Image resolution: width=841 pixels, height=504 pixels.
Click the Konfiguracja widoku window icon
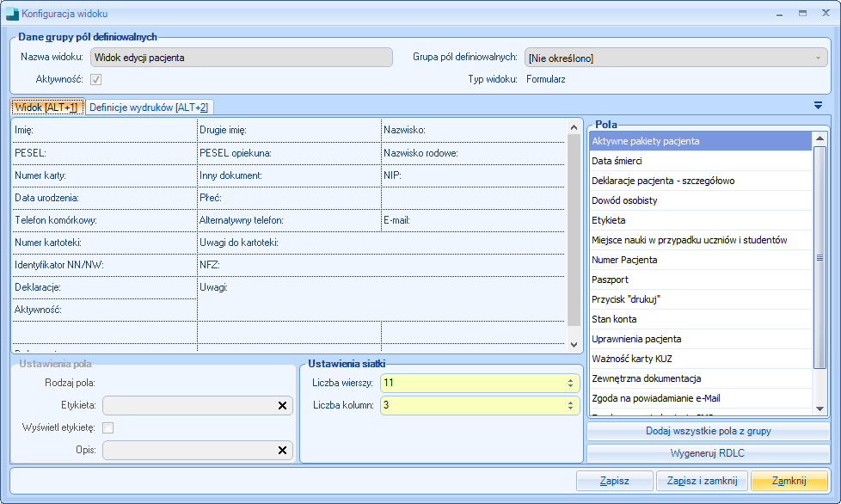pyautogui.click(x=12, y=14)
